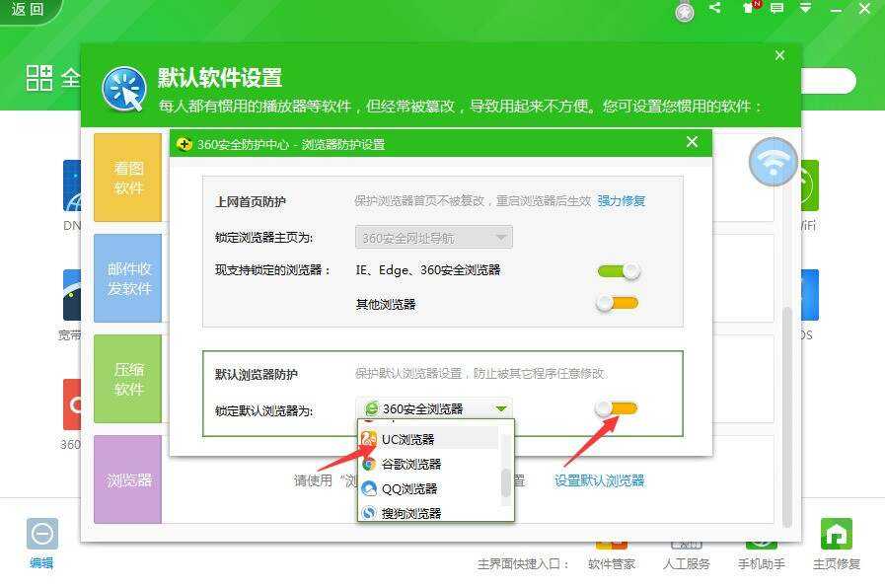
Task: Click the 默认软件设置 cursor header icon
Action: tap(124, 89)
